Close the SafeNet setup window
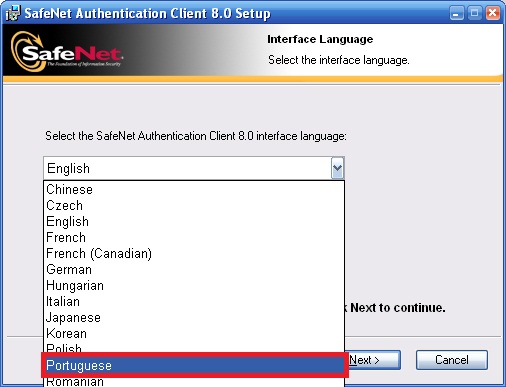This screenshot has width=506, height=387. click(492, 14)
